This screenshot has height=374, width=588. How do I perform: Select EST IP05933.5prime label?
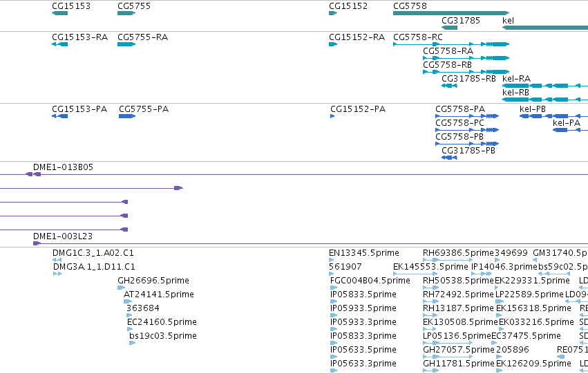pyautogui.click(x=363, y=308)
